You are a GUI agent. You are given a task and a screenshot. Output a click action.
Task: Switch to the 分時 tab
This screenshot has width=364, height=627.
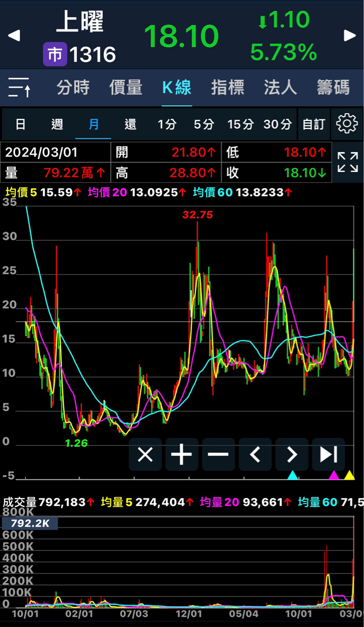73,88
